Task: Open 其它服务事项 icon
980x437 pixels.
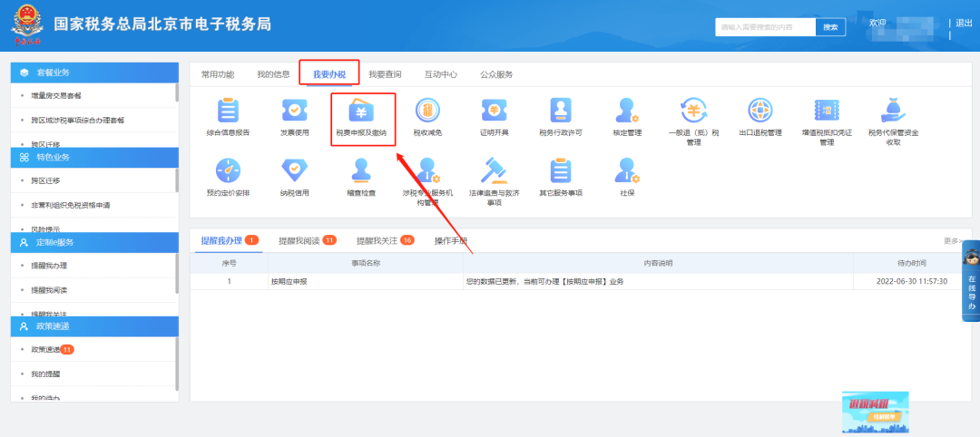Action: (x=561, y=170)
